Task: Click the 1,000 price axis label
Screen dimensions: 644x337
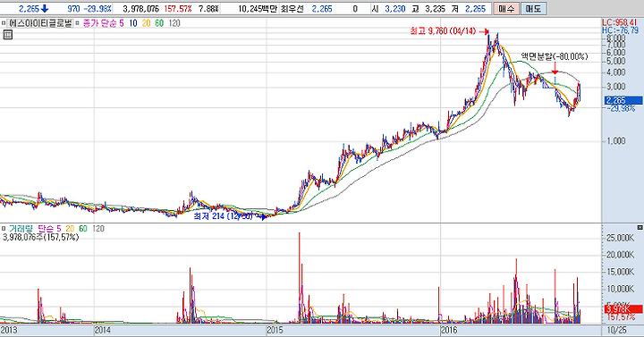Action: point(616,141)
